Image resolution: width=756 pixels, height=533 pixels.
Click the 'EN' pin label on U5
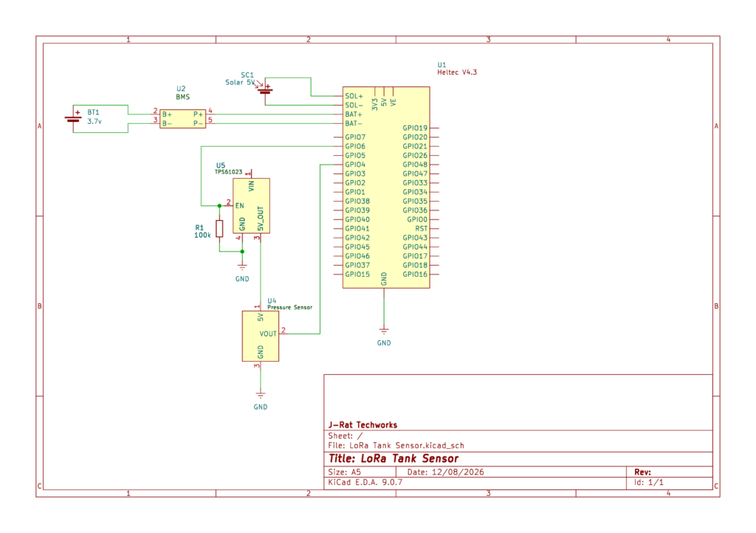240,206
